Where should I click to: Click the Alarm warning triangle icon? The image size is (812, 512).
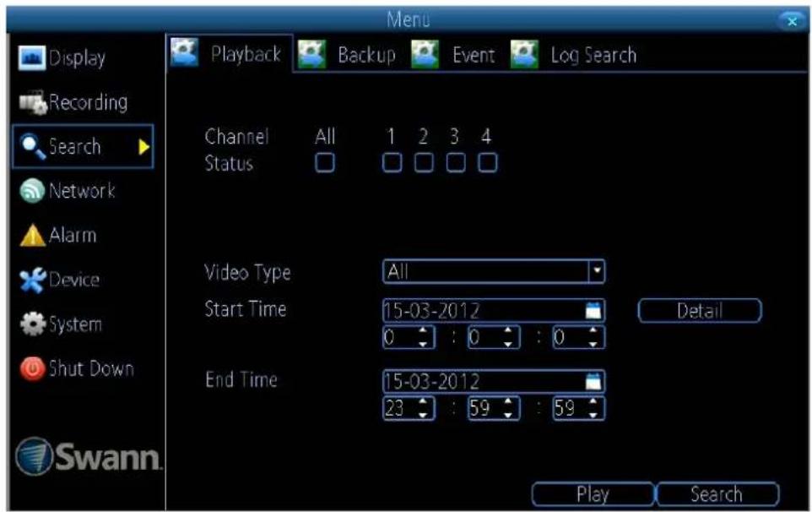click(x=33, y=235)
